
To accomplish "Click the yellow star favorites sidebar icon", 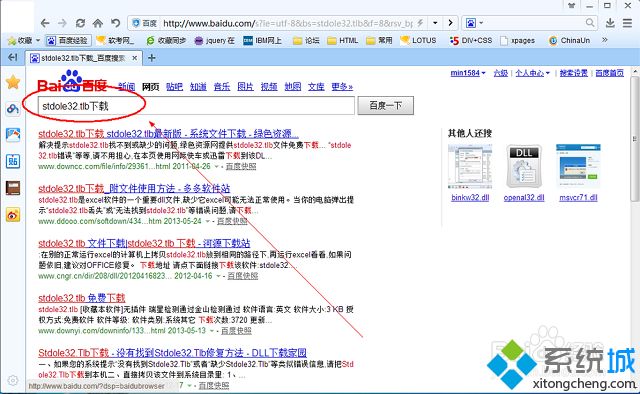I will 13,82.
